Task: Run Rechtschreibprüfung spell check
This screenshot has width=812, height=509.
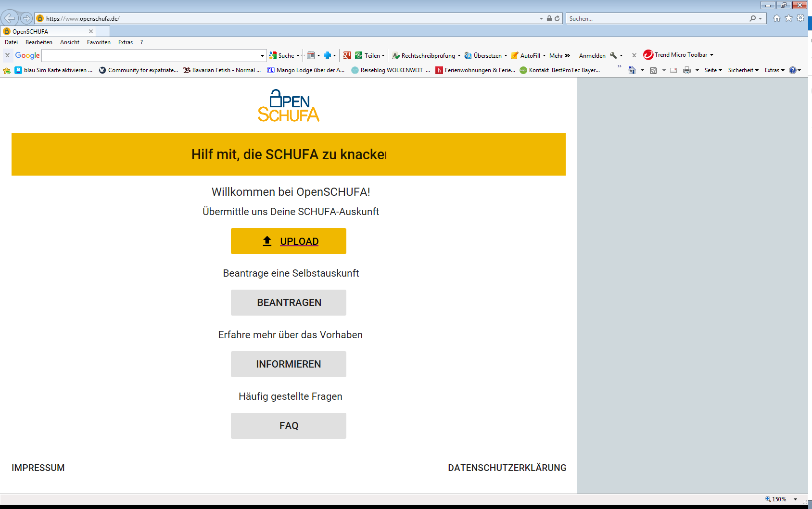Action: tap(424, 55)
